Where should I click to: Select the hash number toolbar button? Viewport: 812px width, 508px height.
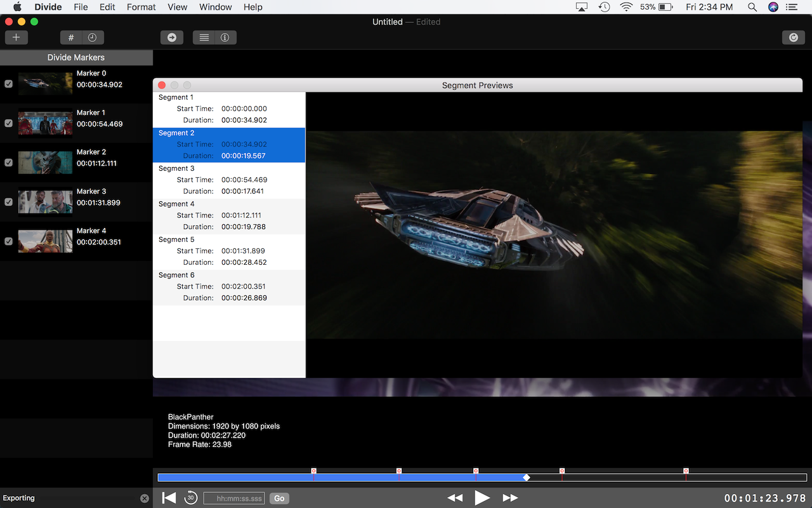coord(71,37)
